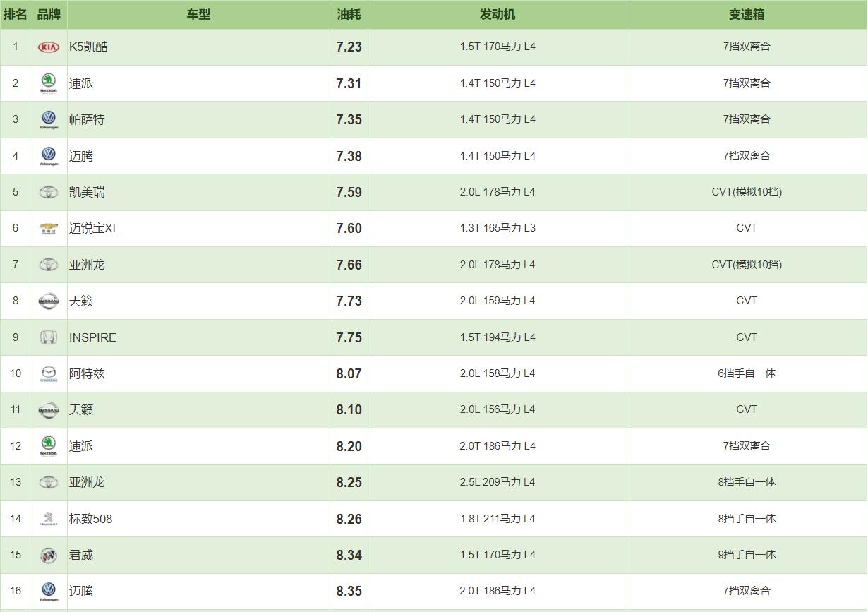
Task: Open the 速派 link in row 2
Action: [81, 83]
